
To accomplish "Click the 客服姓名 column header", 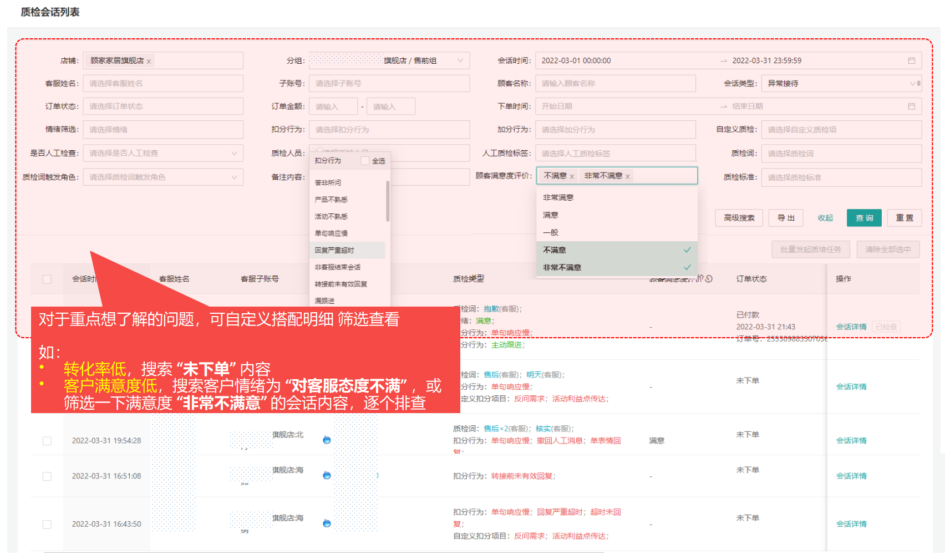I will [x=174, y=278].
